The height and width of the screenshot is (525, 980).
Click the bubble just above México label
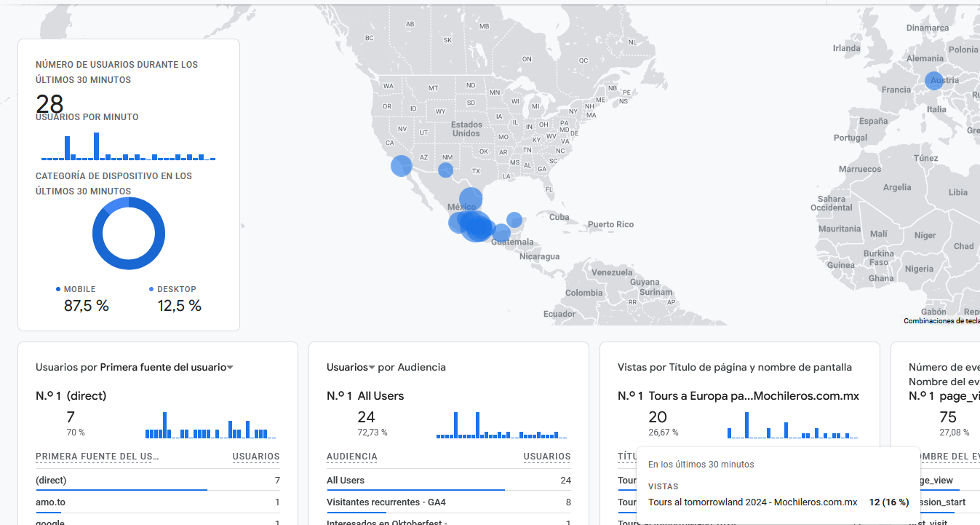[x=471, y=199]
